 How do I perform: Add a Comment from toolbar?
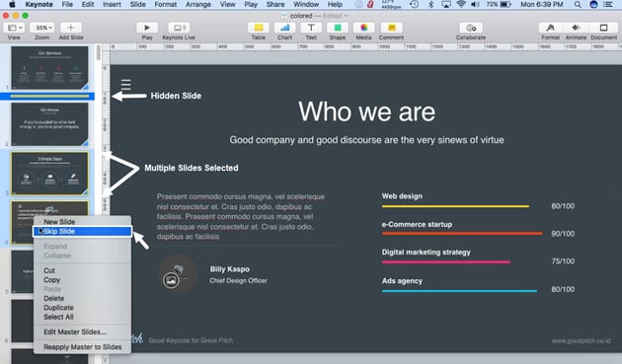[391, 28]
